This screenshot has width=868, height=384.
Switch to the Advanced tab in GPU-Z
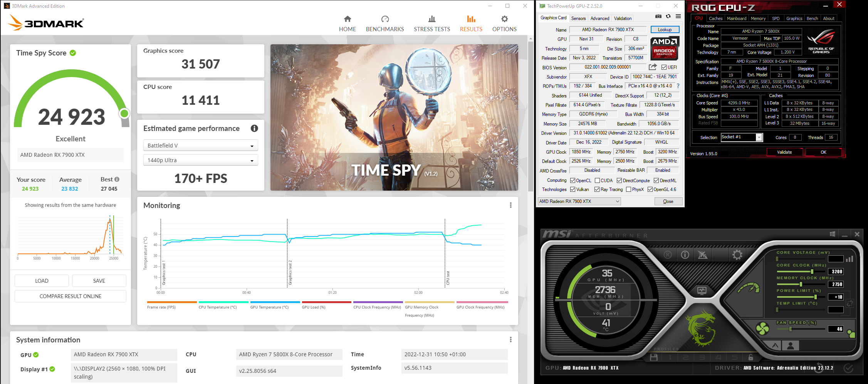click(600, 18)
